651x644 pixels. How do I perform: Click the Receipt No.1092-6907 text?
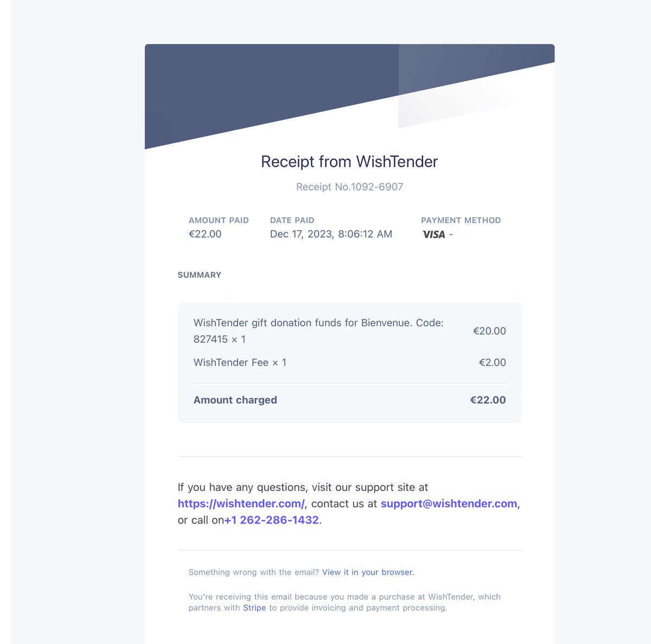click(x=349, y=187)
